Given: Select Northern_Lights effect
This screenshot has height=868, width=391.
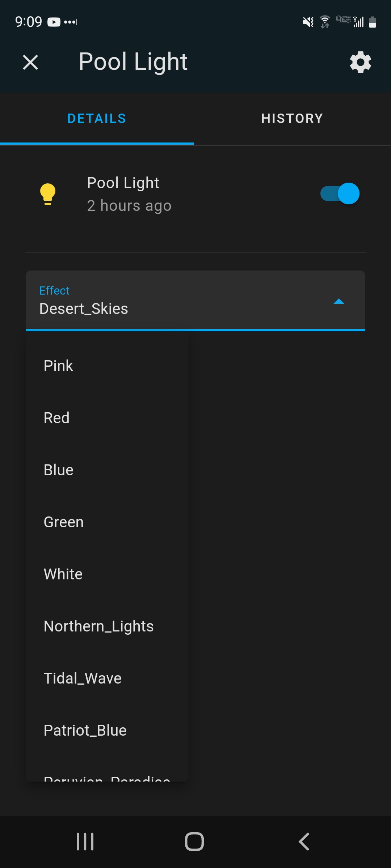Looking at the screenshot, I should [98, 626].
